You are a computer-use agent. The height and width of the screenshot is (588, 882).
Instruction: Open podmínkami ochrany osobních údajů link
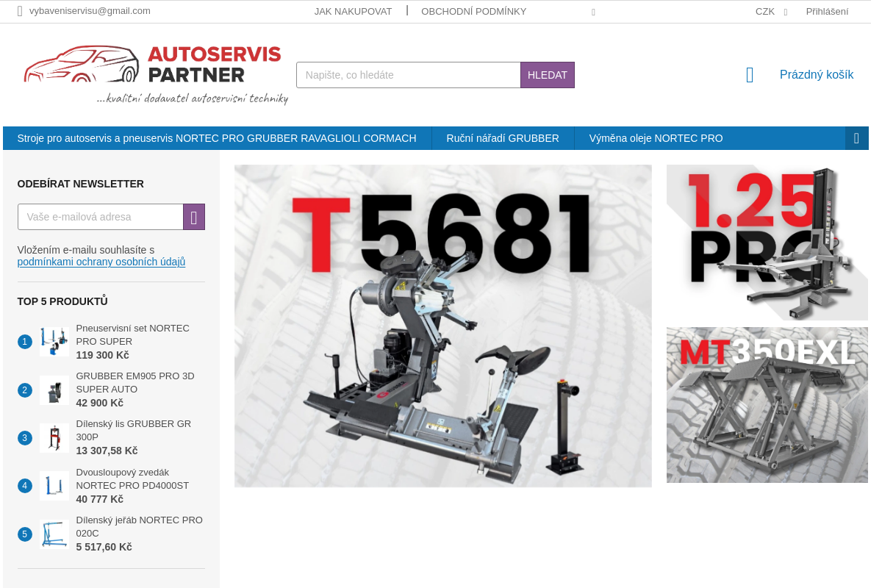(101, 262)
